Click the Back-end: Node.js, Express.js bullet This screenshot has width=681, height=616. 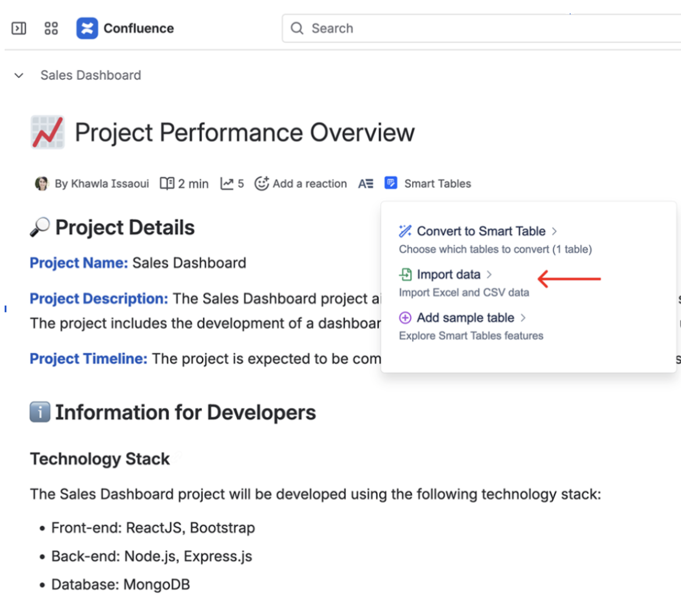[x=152, y=556]
